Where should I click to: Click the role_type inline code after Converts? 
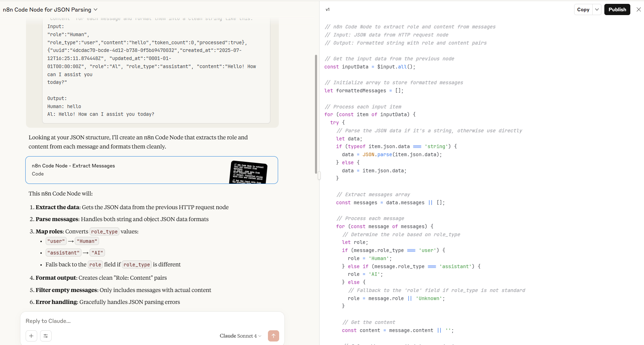coord(105,232)
